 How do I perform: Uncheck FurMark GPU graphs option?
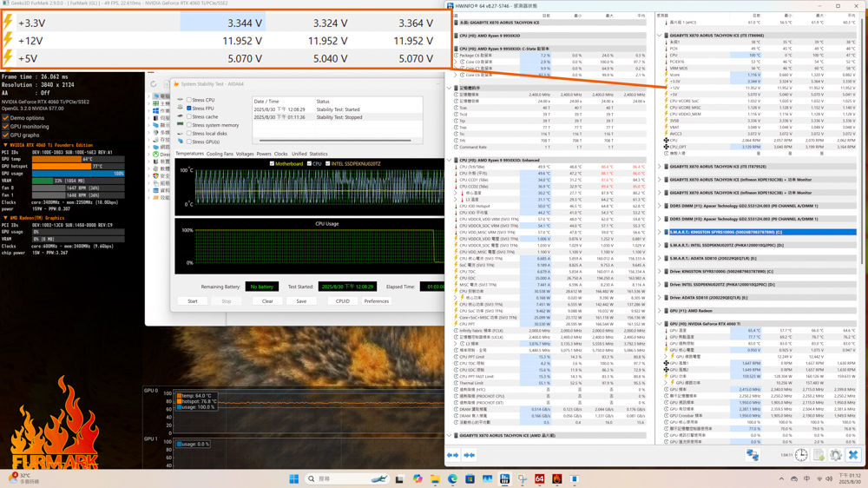click(5, 135)
